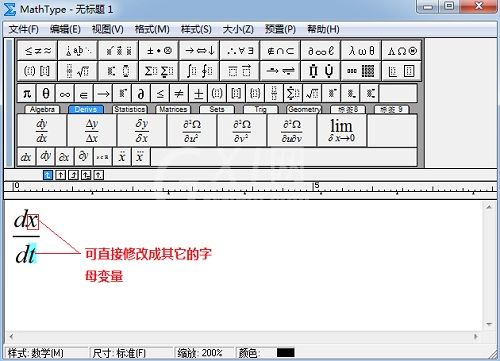
Task: Open the lowercase Greek letters palette
Action: coord(361,51)
